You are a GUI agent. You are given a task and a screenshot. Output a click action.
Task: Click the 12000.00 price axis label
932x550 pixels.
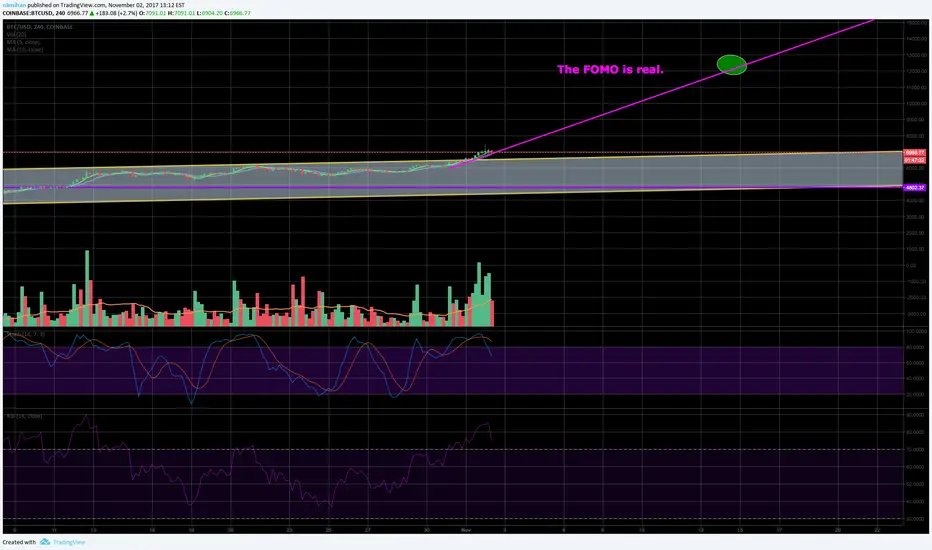tap(915, 71)
